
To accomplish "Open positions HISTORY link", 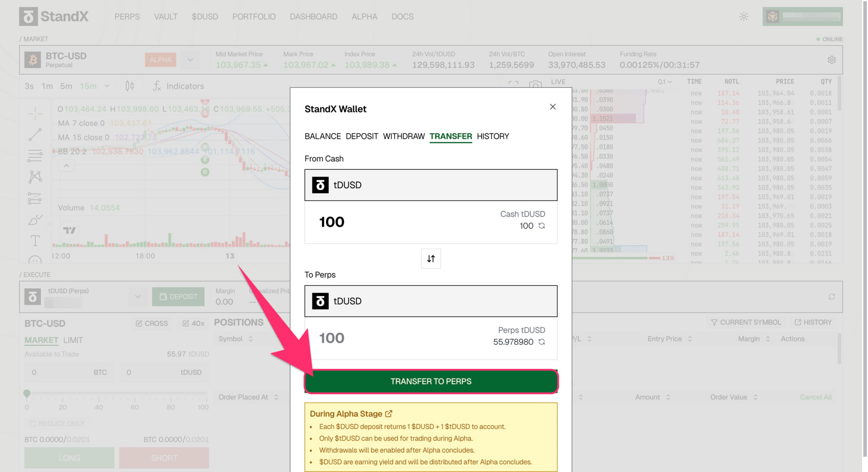I will tap(813, 322).
